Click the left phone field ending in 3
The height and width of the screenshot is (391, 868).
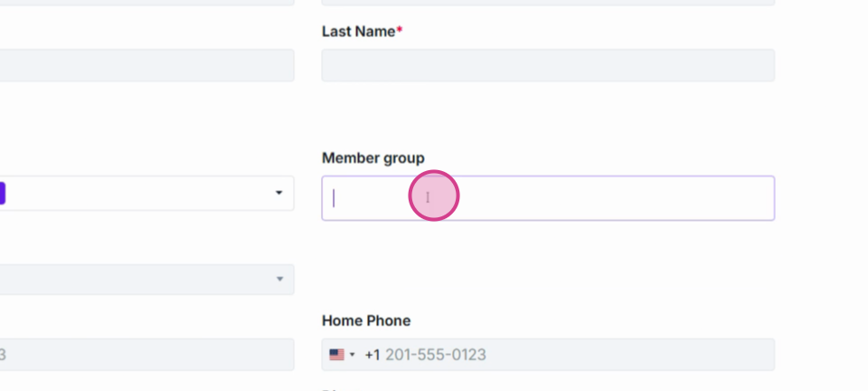point(147,355)
